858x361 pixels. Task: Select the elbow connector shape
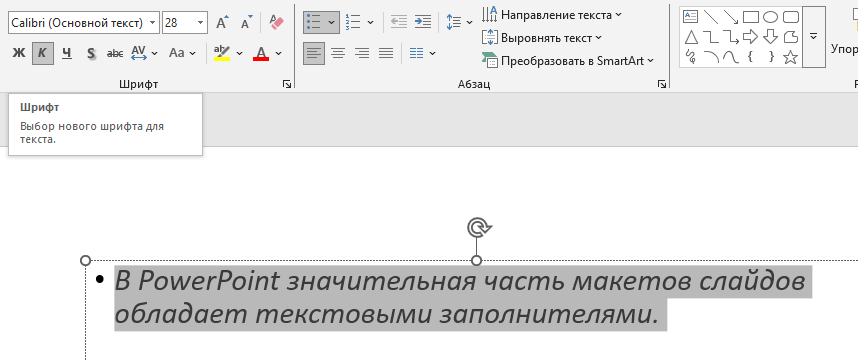pyautogui.click(x=710, y=37)
